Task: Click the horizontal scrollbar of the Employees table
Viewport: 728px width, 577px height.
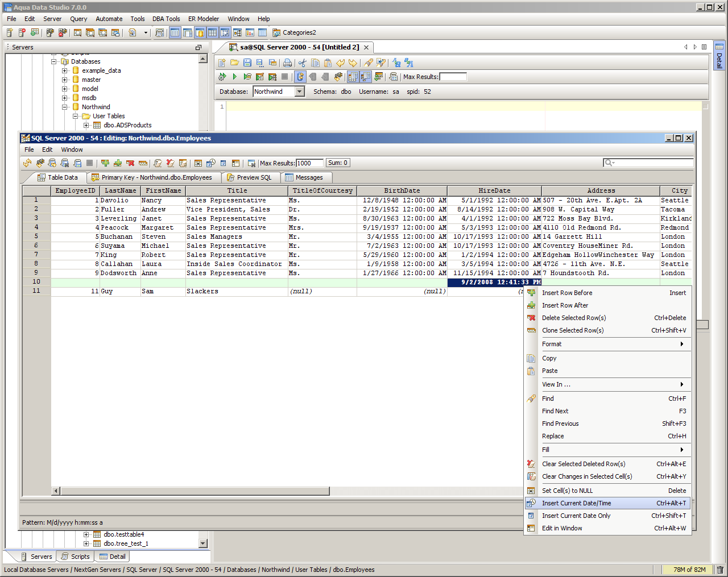Action: click(x=195, y=491)
